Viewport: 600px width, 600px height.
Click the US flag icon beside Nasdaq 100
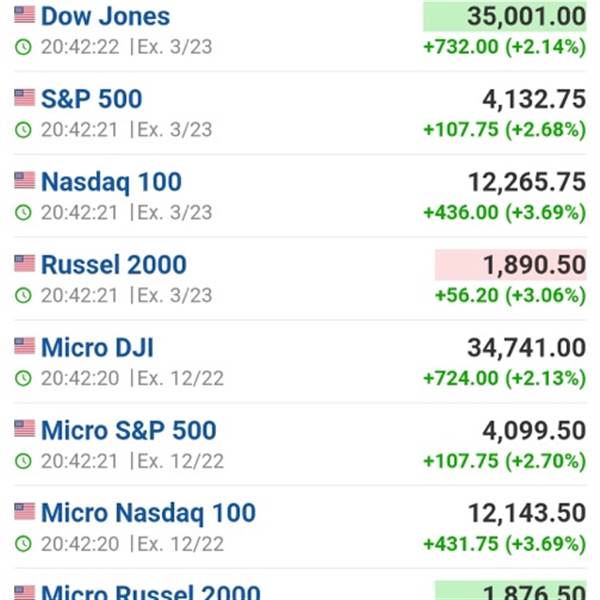pyautogui.click(x=24, y=181)
